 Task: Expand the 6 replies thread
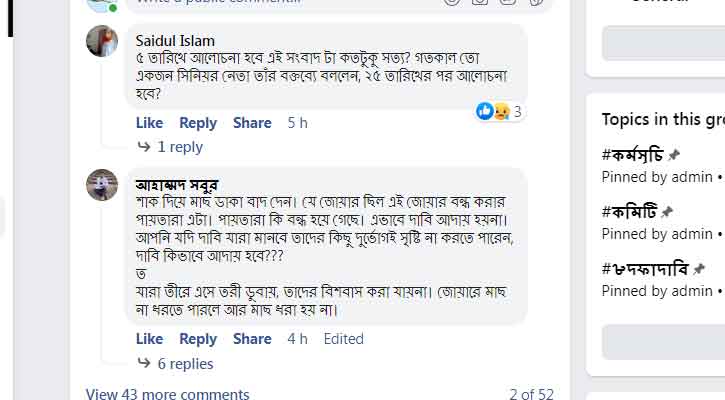(x=185, y=363)
